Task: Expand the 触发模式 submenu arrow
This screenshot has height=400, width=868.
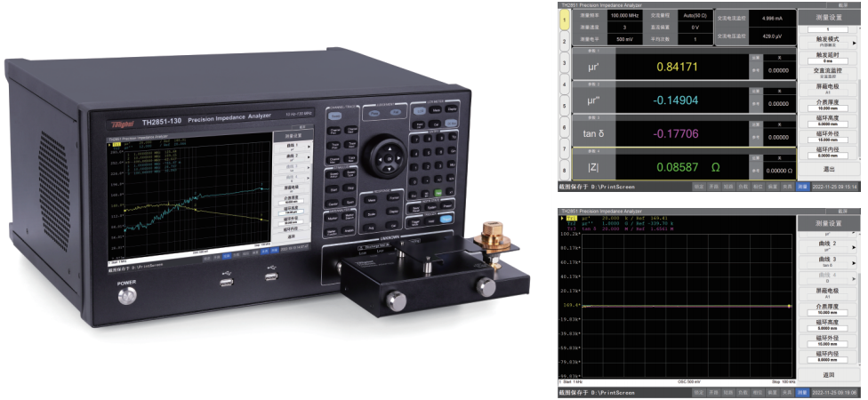Action: (856, 41)
